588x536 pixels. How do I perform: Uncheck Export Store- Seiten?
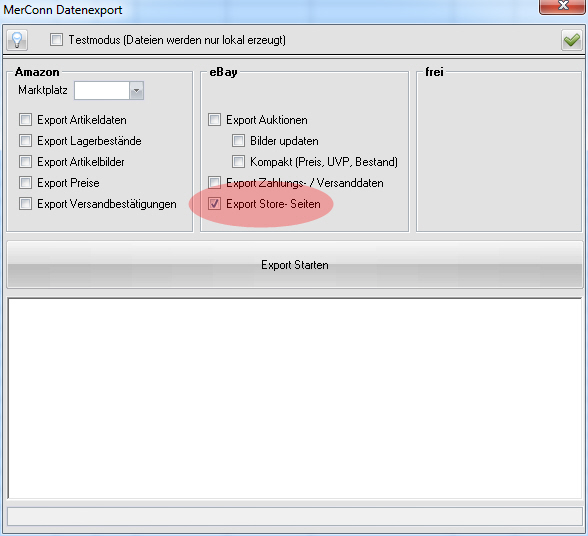click(x=214, y=204)
